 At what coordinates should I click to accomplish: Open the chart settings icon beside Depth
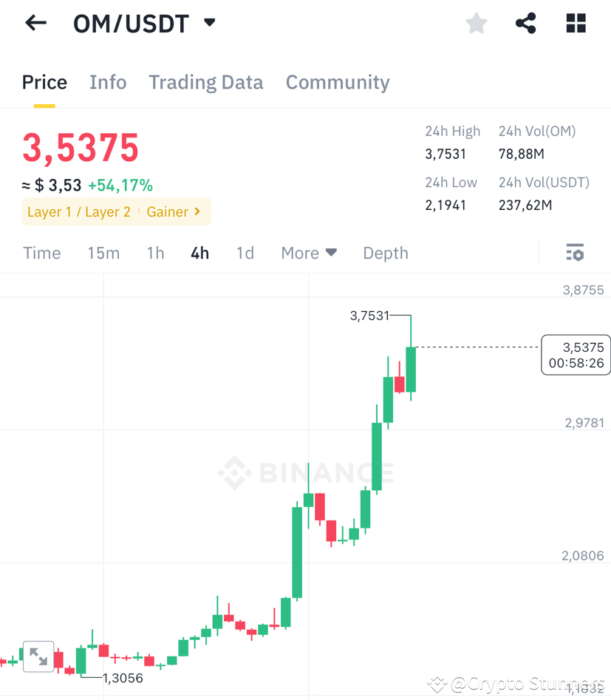(x=575, y=252)
